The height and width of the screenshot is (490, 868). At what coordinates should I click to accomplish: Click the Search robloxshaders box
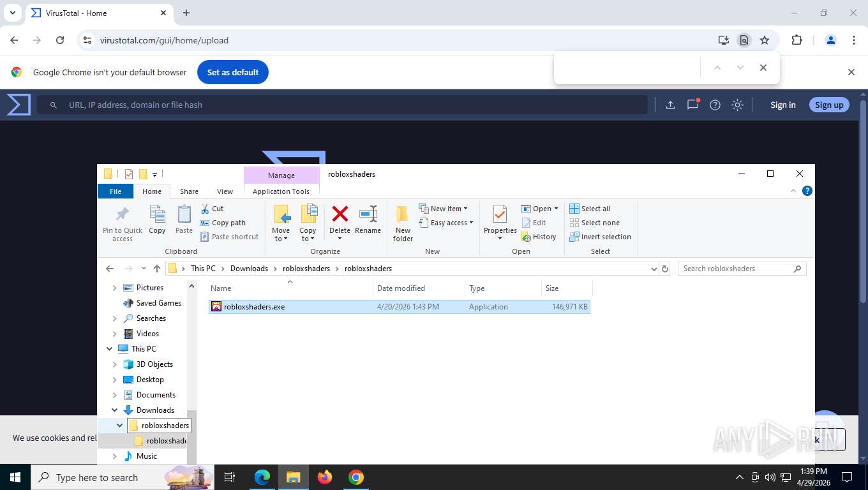coord(742,269)
